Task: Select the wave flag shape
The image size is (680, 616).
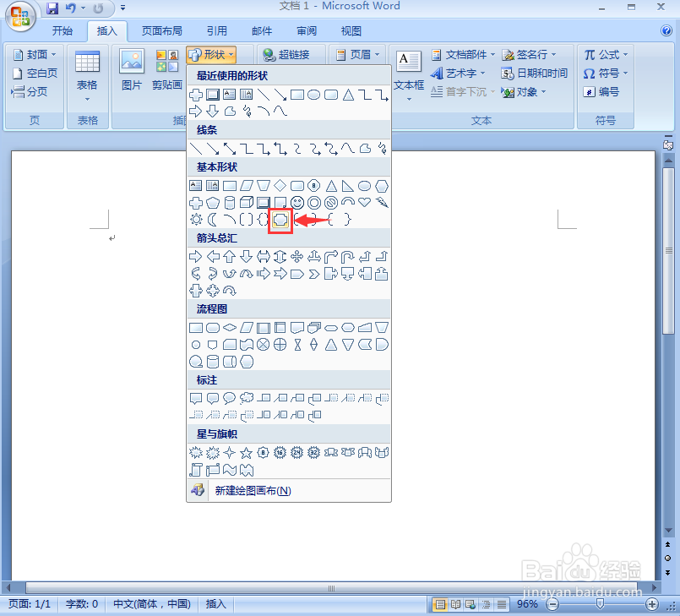Action: pos(230,470)
